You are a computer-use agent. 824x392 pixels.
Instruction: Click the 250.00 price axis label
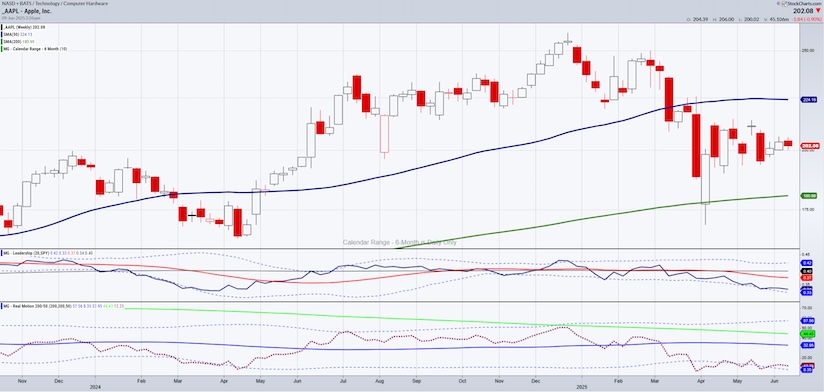(x=807, y=50)
